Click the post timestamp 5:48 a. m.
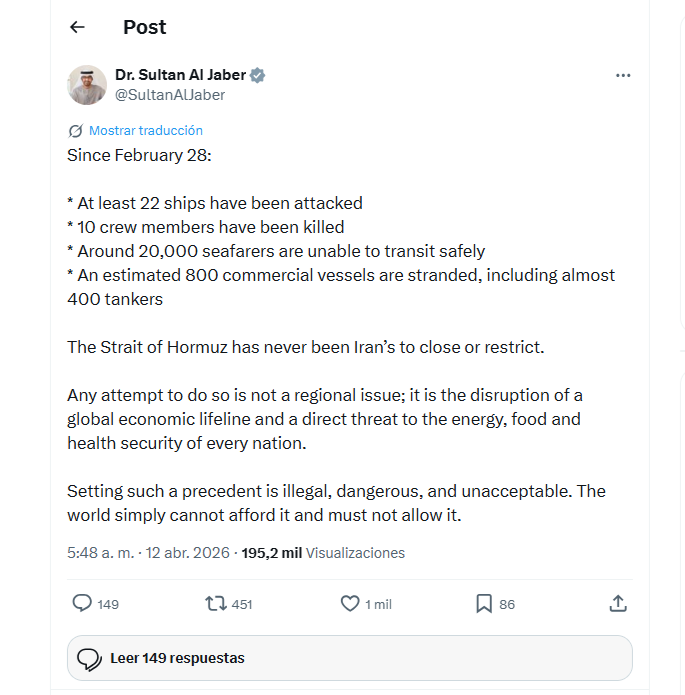This screenshot has width=685, height=695. coord(101,552)
